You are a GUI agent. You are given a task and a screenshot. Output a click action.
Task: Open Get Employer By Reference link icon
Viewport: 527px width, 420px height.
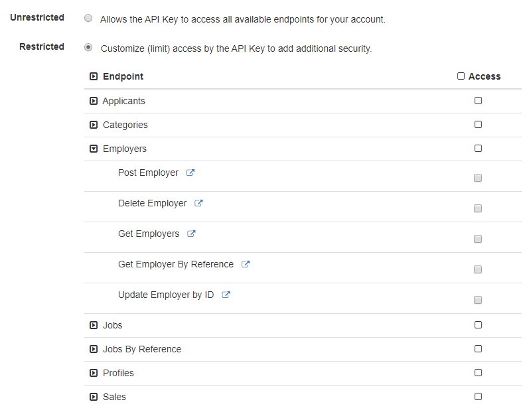tap(246, 264)
